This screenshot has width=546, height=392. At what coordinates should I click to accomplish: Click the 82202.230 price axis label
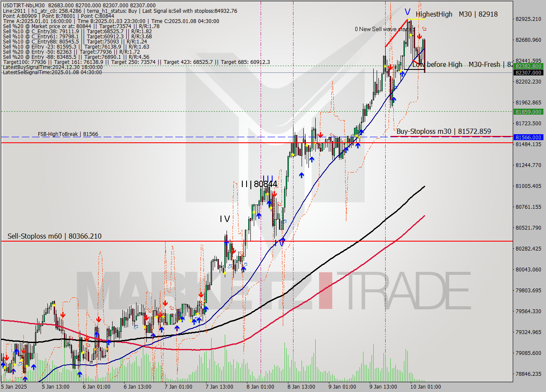pos(529,82)
